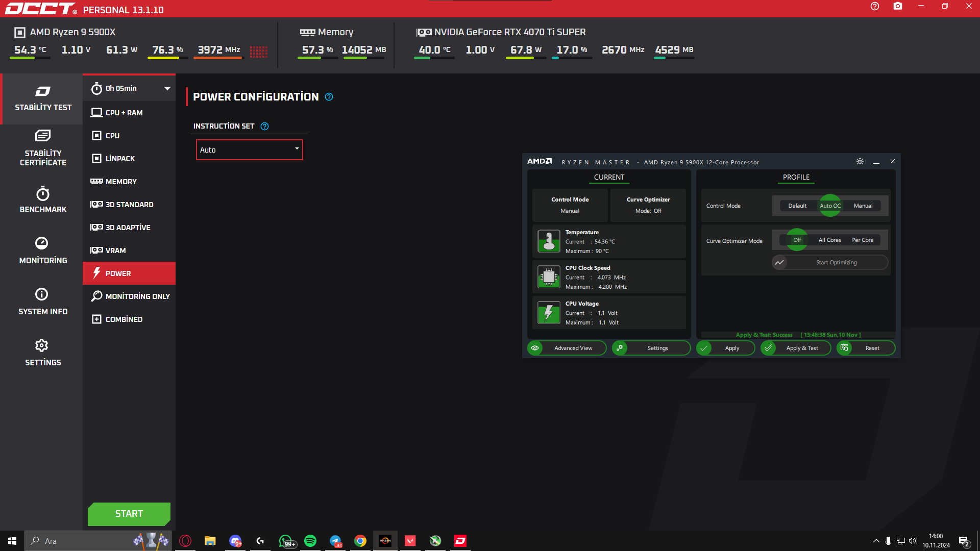Click Apply & Test in Ryzen Master
This screenshot has height=551, width=980.
click(x=801, y=348)
